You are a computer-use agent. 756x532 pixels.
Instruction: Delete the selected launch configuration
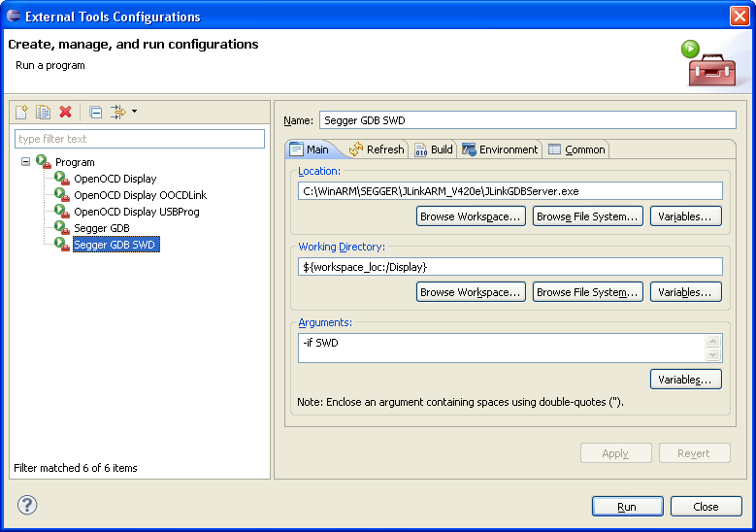[x=66, y=112]
